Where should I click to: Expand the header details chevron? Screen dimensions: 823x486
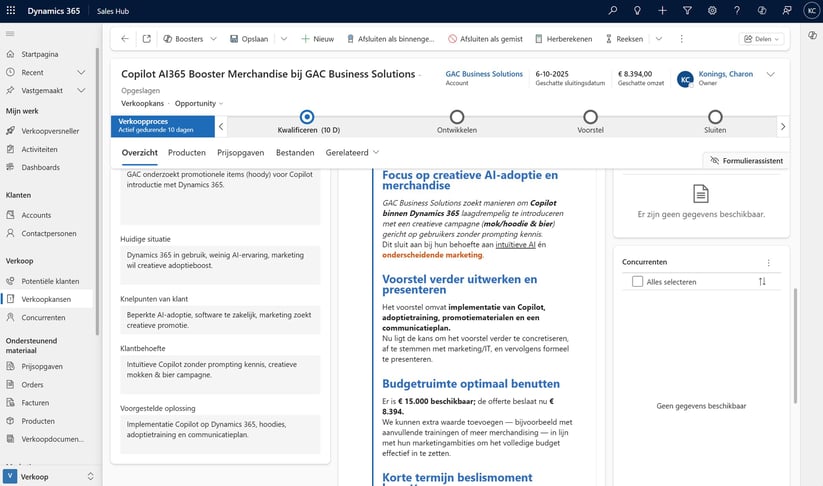[771, 75]
